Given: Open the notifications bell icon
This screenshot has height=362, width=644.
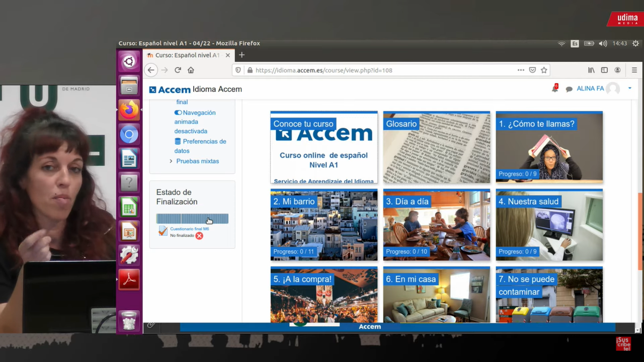Looking at the screenshot, I should click(554, 89).
